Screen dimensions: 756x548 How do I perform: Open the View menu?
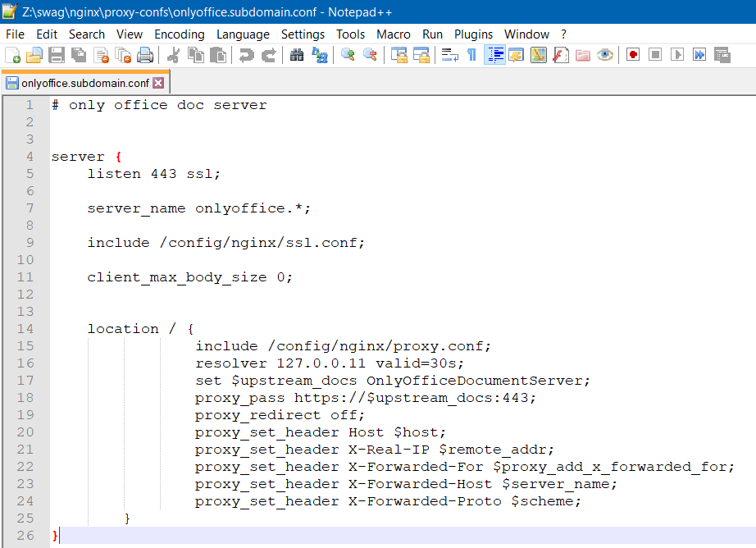click(130, 34)
